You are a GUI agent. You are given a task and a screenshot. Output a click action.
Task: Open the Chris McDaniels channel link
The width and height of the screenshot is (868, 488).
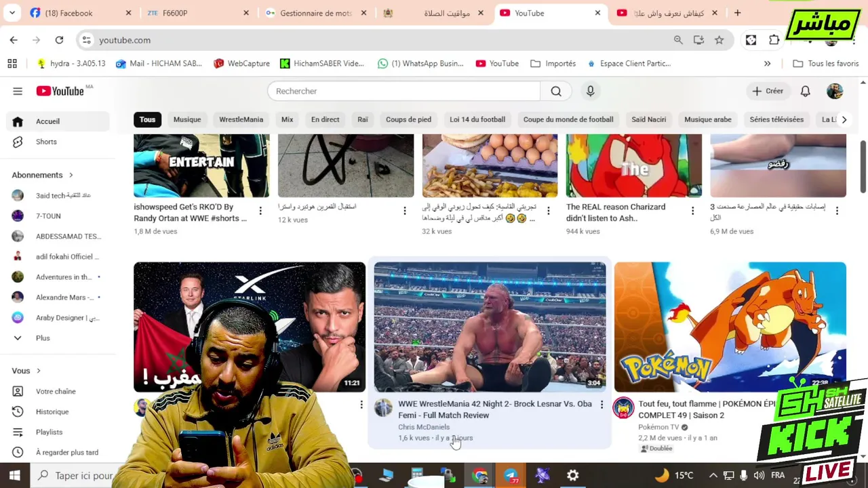[x=424, y=427]
